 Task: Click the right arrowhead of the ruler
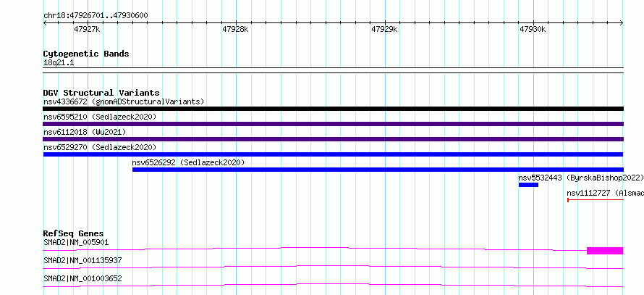(622, 23)
